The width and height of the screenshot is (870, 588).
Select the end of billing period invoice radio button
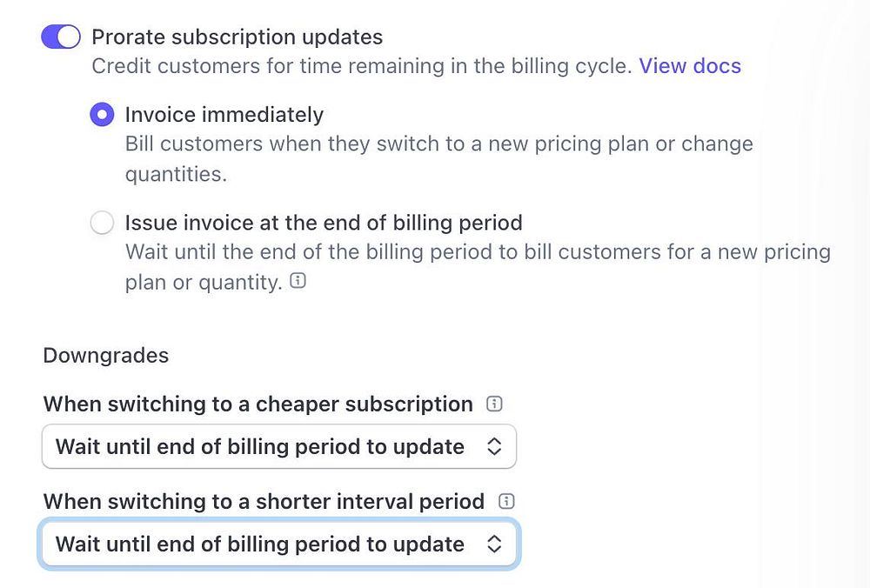tap(102, 223)
